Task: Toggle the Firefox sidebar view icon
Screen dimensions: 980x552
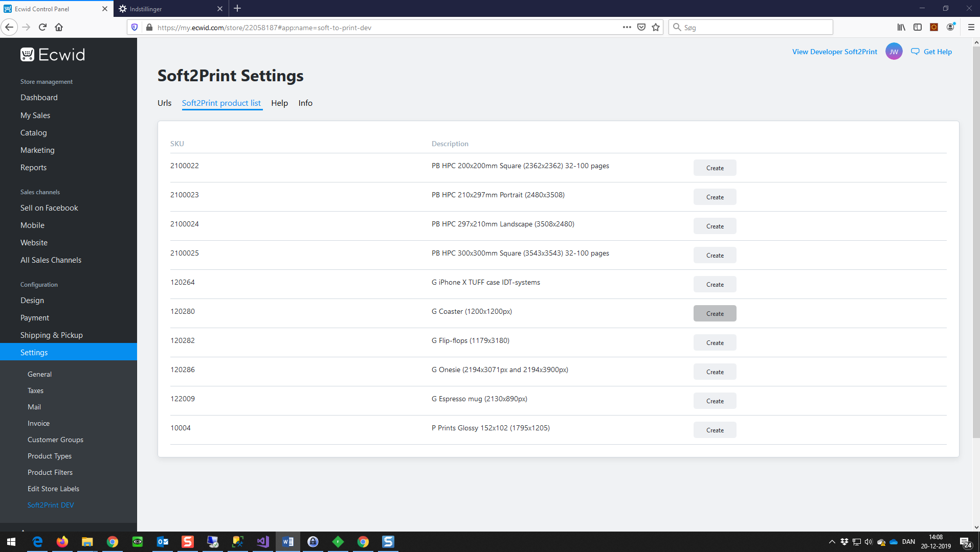Action: click(918, 27)
